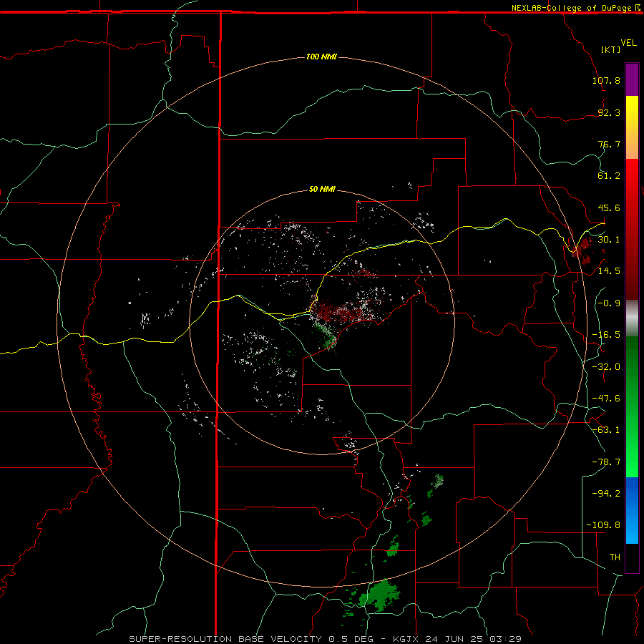The image size is (644, 644).
Task: Click the 45.6 velocity scale value
Action: pyautogui.click(x=609, y=208)
